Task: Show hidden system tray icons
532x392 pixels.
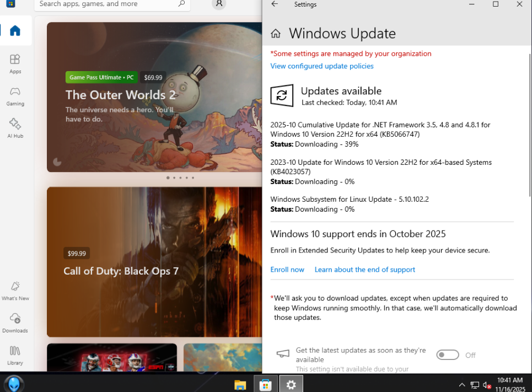Action: tap(462, 385)
